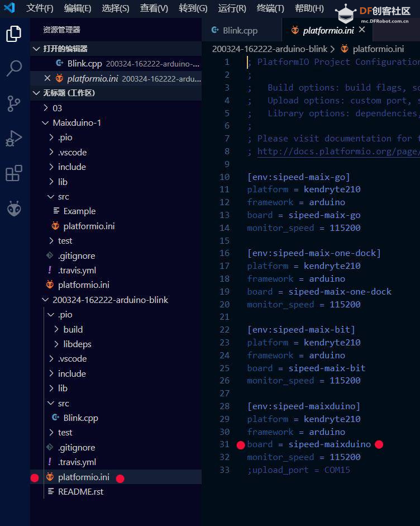Viewport: 420px width, 526px height.
Task: Open the 转到(G) menu
Action: (193, 8)
